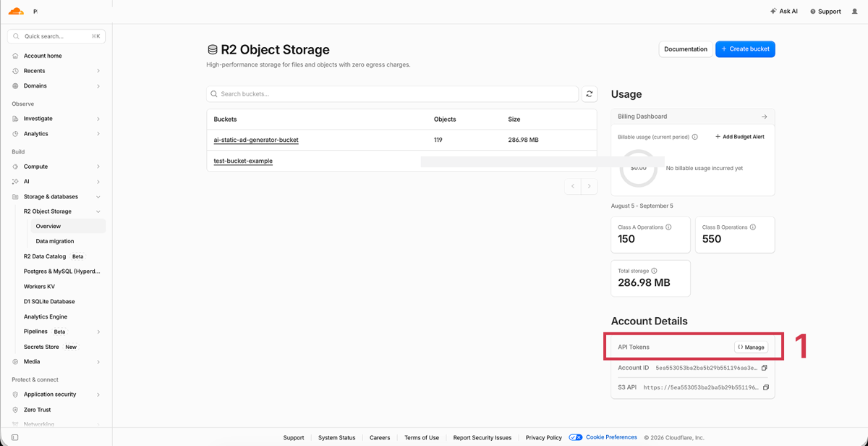Open Analytics Engine
Screen dimensions: 868x446
pyautogui.click(x=46, y=316)
